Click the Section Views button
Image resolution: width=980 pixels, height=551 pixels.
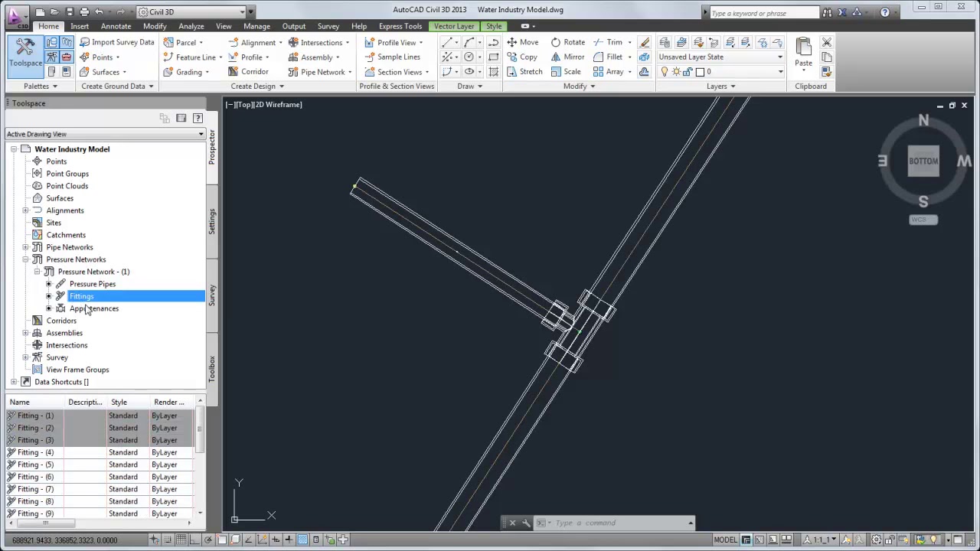tap(397, 72)
